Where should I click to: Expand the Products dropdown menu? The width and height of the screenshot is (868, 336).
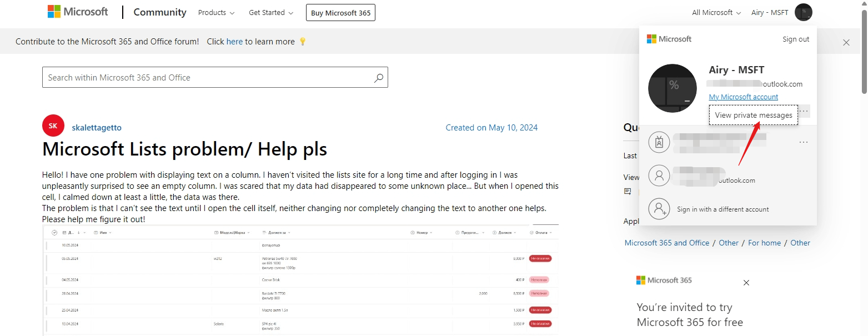pos(216,12)
